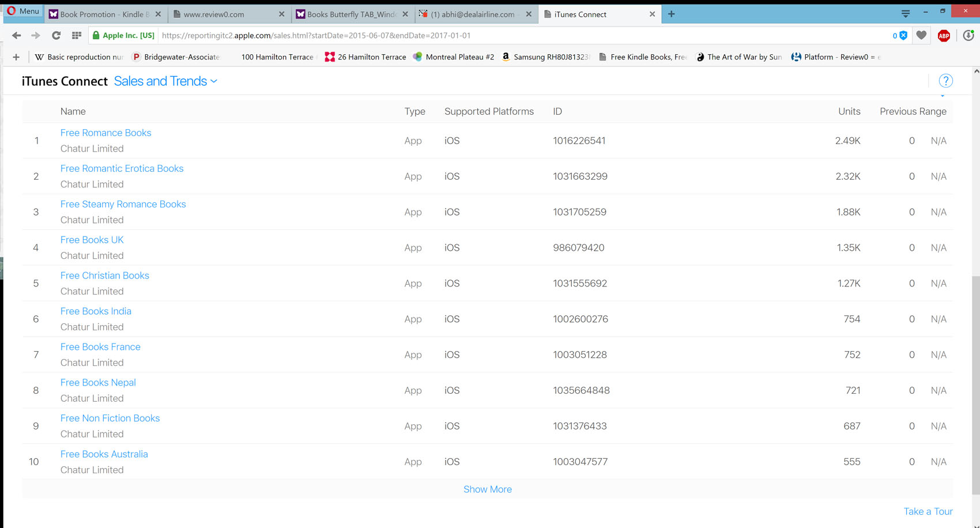This screenshot has width=980, height=528.
Task: Open a new tab with plus button
Action: coord(672,14)
